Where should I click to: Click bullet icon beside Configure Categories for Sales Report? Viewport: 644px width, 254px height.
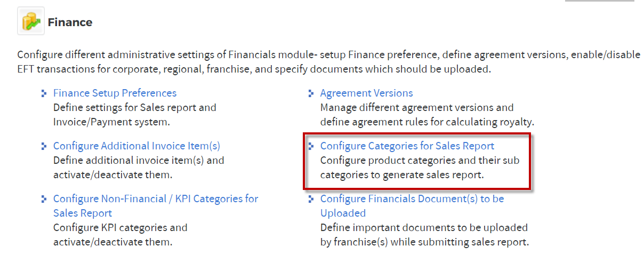(311, 146)
